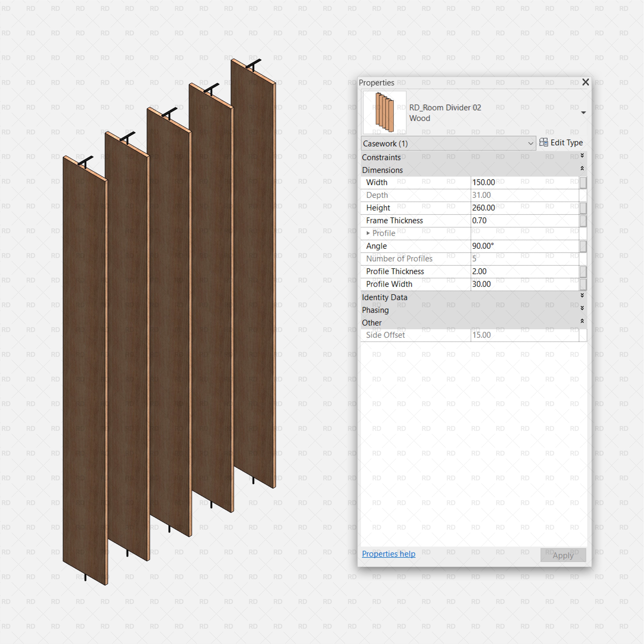Screen dimensions: 644x644
Task: Click the Profile Thickness associate parameter button
Action: (583, 271)
